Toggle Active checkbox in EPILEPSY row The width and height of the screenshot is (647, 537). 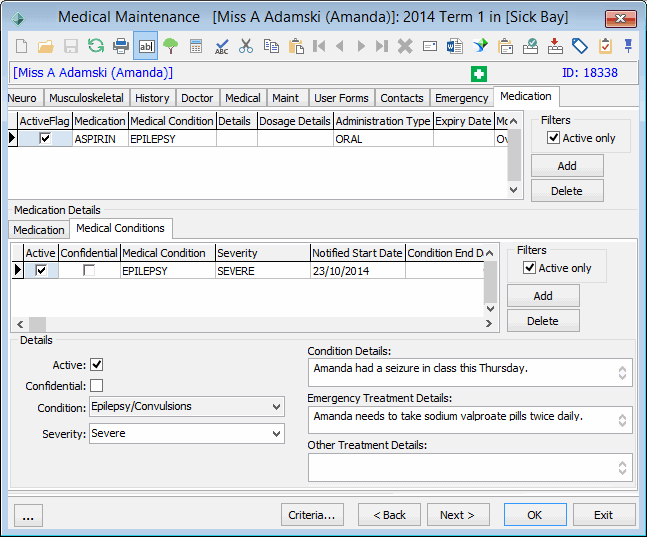coord(41,270)
